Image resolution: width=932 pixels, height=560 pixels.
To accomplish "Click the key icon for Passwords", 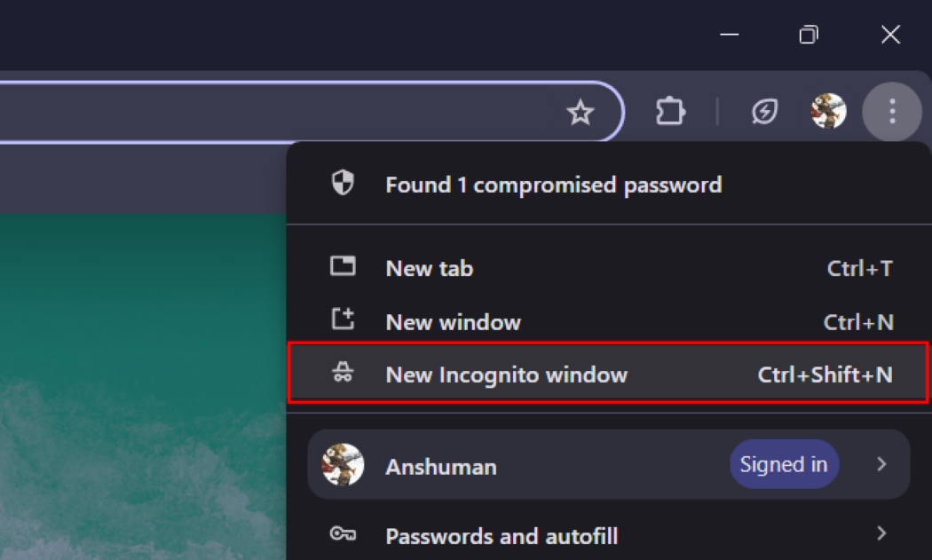I will coord(343,534).
